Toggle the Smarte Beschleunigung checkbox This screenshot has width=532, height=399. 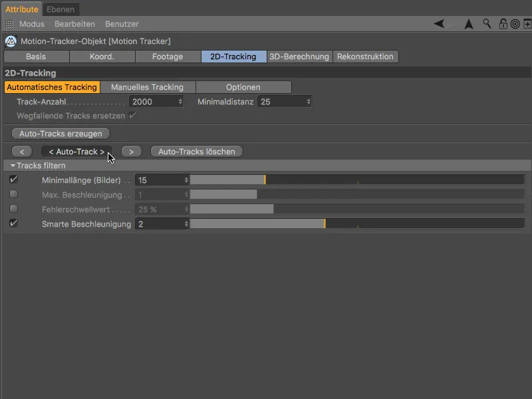13,223
